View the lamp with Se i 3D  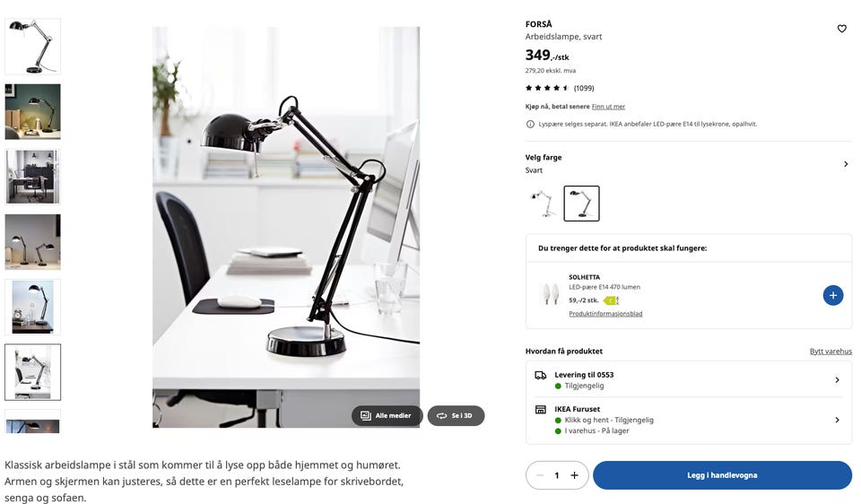(x=456, y=415)
